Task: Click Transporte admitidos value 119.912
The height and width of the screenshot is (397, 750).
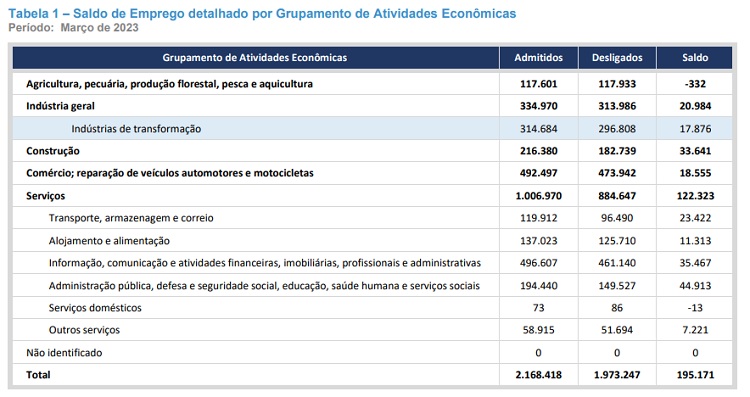Action: click(539, 218)
